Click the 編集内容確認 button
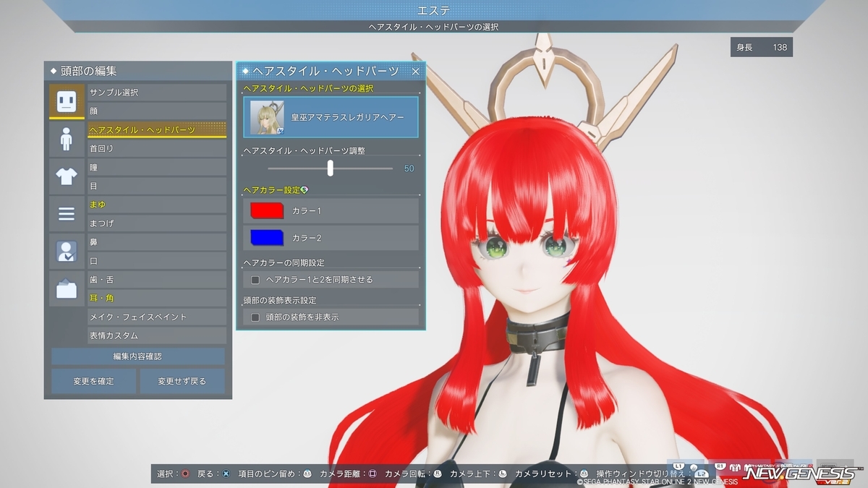 pos(138,356)
